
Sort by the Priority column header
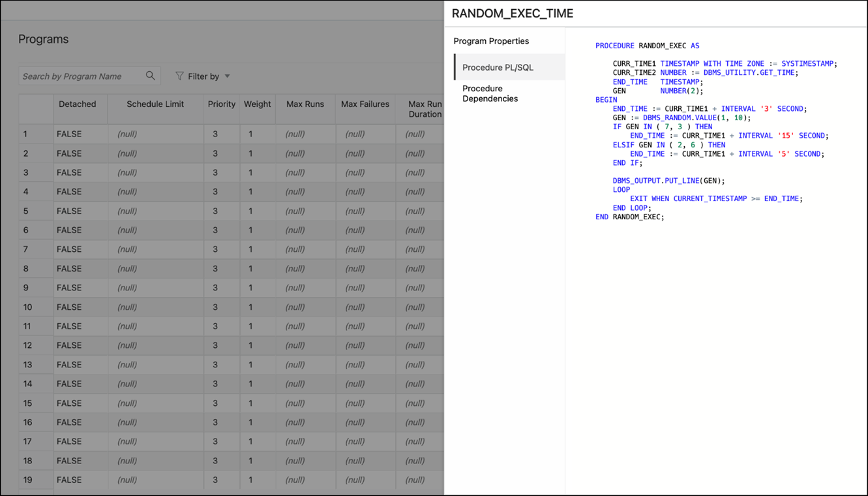point(221,104)
